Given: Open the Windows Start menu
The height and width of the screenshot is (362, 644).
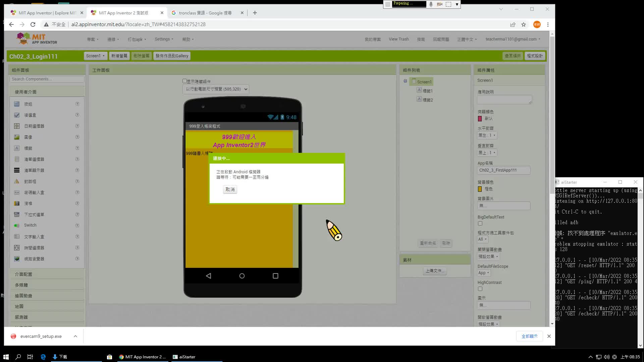Looking at the screenshot, I should pos(6,357).
